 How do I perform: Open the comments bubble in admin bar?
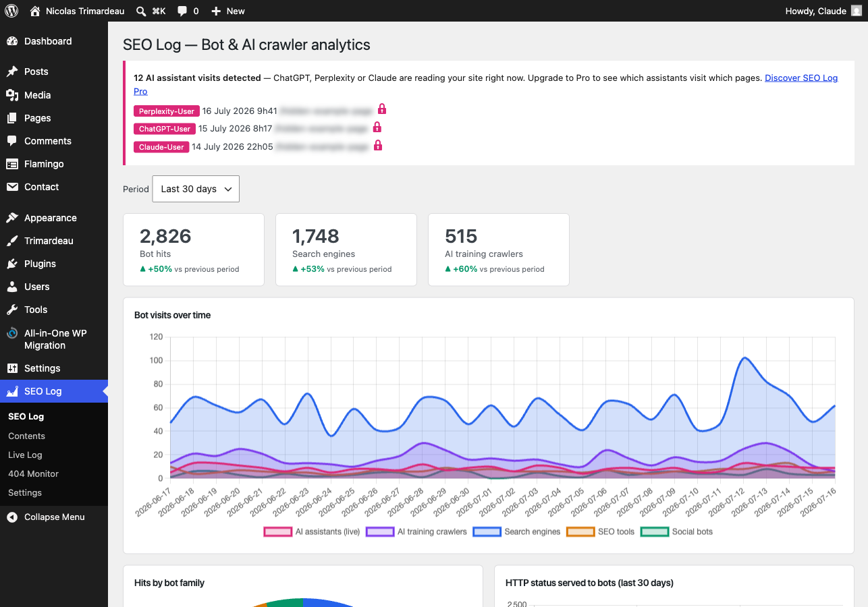pos(182,11)
